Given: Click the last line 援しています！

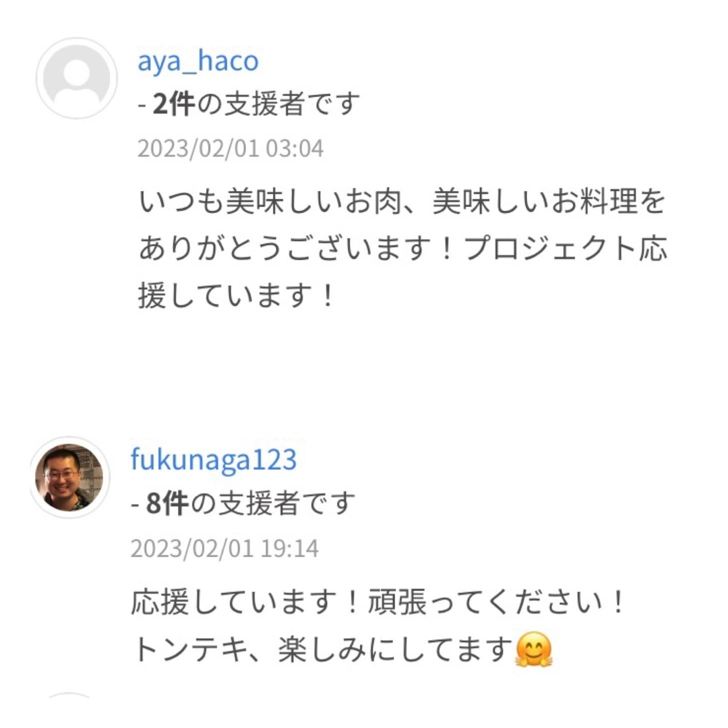Looking at the screenshot, I should 236,295.
